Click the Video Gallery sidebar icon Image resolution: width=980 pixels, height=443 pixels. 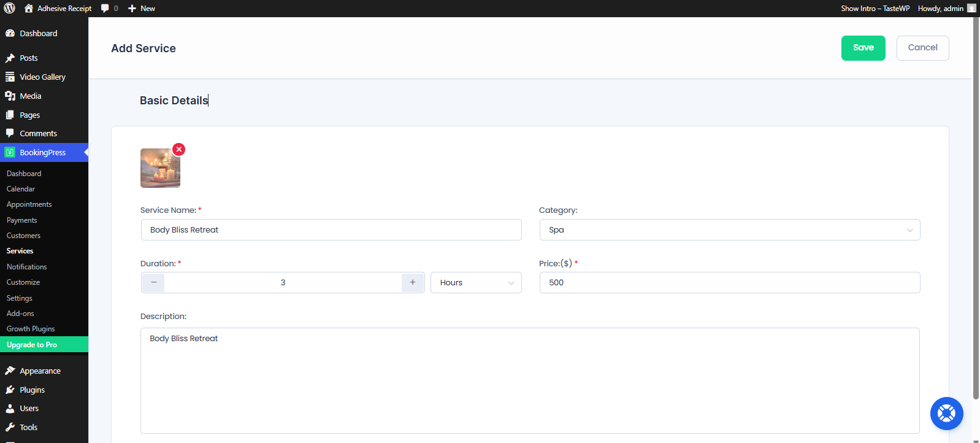(10, 77)
